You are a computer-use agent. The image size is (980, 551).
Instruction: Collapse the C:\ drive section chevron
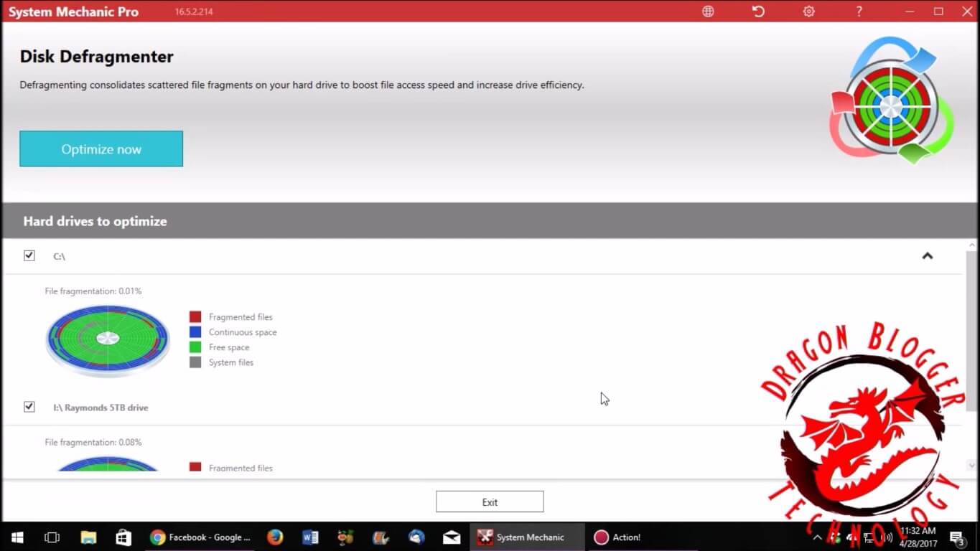point(927,256)
